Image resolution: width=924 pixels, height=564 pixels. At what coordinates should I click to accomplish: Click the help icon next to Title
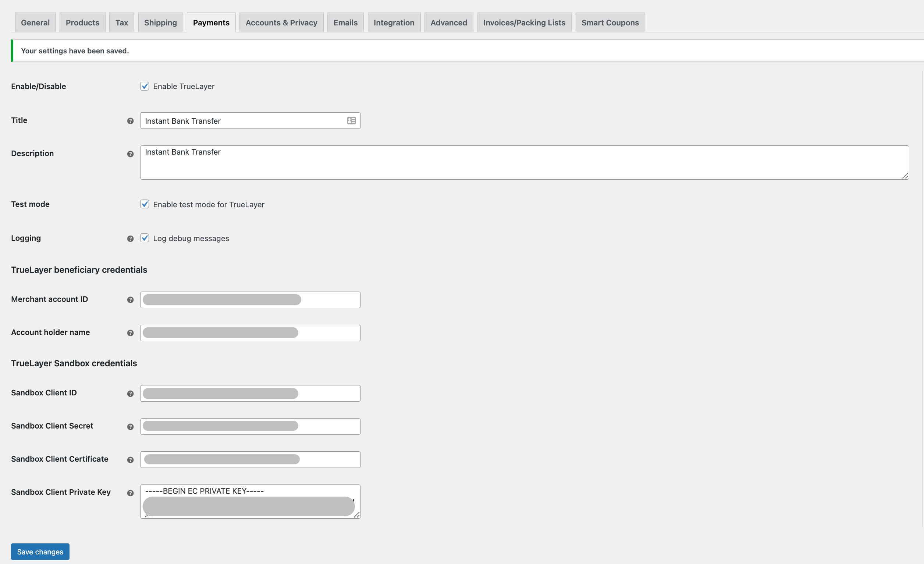[130, 121]
